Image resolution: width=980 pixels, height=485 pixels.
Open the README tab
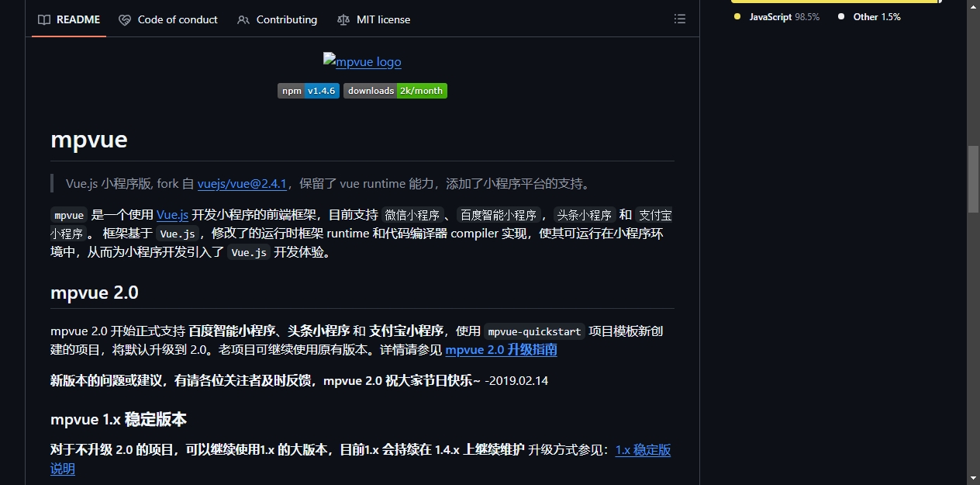pos(69,19)
